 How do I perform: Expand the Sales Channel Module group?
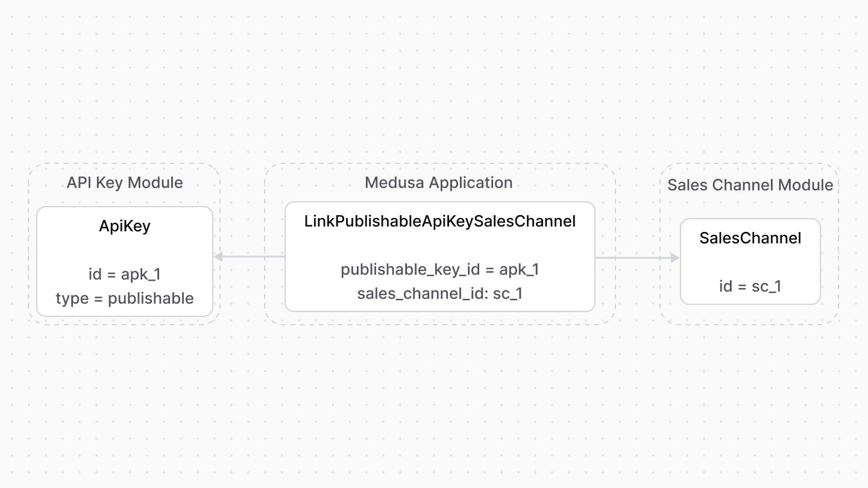click(x=750, y=185)
